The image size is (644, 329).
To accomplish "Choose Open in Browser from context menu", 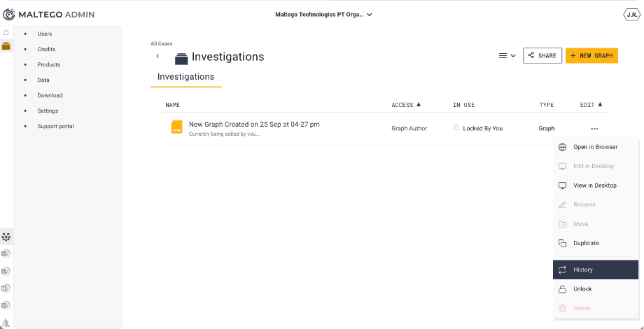I will [x=596, y=147].
